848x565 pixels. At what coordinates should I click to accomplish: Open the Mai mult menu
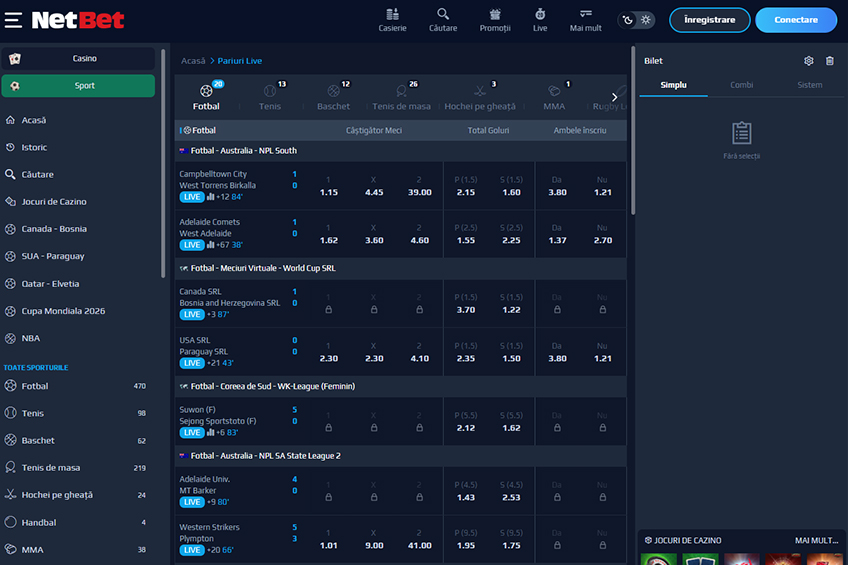585,20
